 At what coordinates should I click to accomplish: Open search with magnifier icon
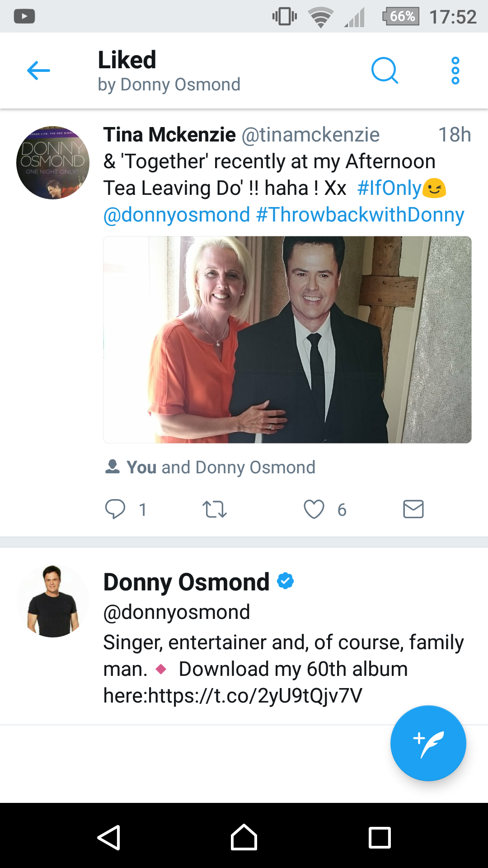385,71
